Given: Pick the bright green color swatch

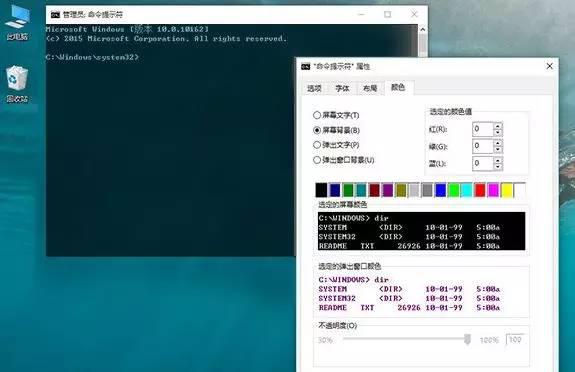Looking at the screenshot, I should tap(454, 190).
